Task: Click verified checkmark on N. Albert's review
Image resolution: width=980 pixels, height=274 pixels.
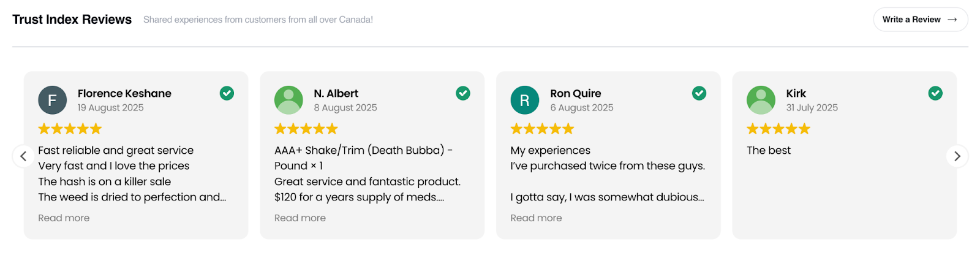Action: pyautogui.click(x=463, y=93)
